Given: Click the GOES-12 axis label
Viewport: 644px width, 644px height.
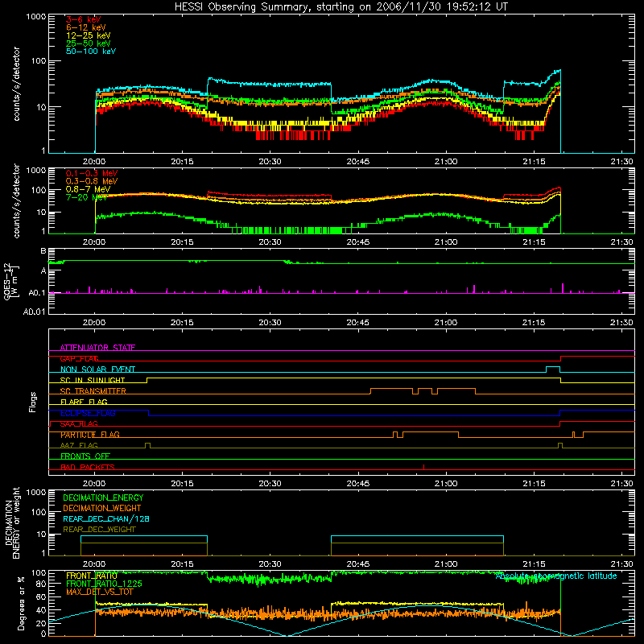Looking at the screenshot, I should [11, 281].
